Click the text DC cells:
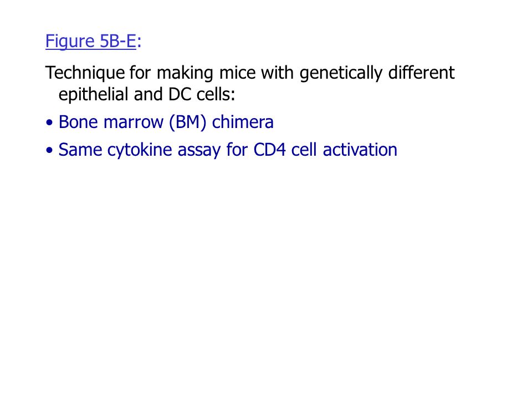This screenshot has height=399, width=532. [x=202, y=94]
